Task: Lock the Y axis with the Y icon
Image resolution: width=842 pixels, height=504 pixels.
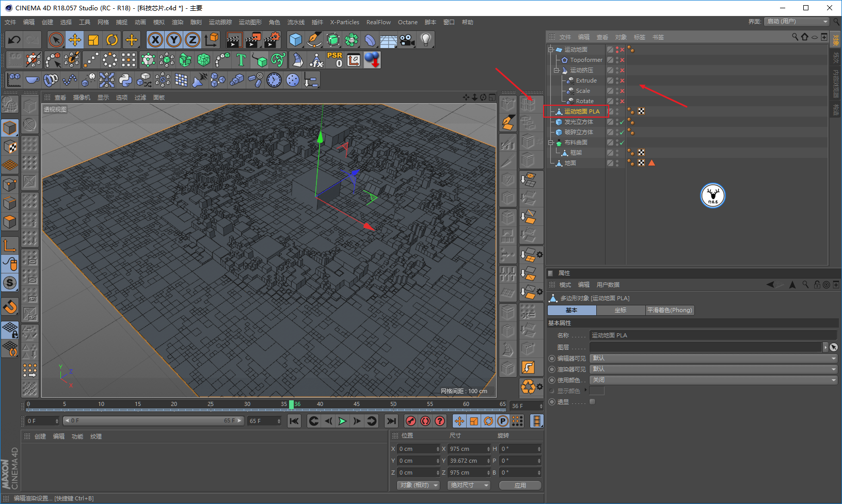Action: click(174, 40)
